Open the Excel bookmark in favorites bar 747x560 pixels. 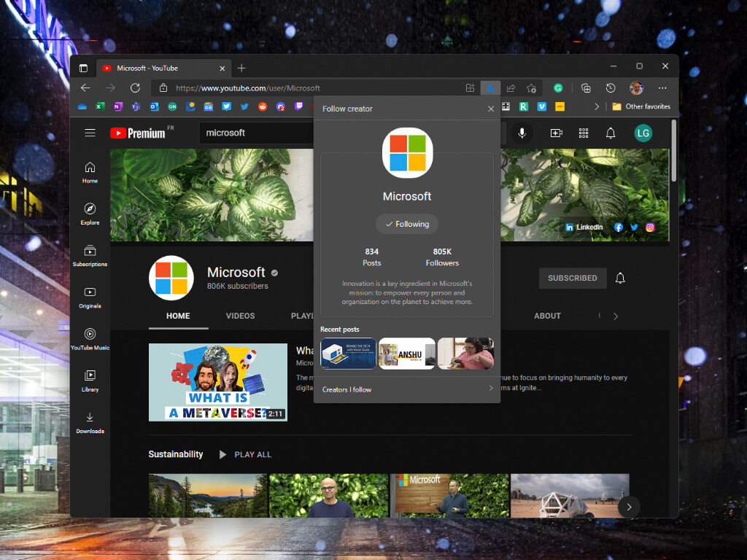coord(100,106)
